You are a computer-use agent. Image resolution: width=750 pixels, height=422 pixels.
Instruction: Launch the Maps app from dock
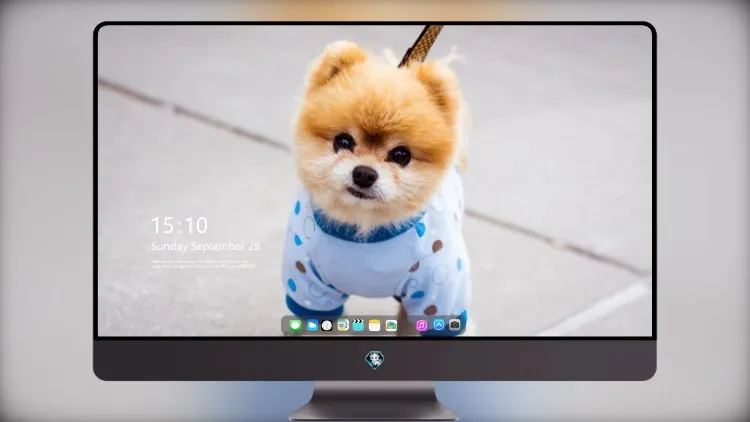[x=343, y=325]
